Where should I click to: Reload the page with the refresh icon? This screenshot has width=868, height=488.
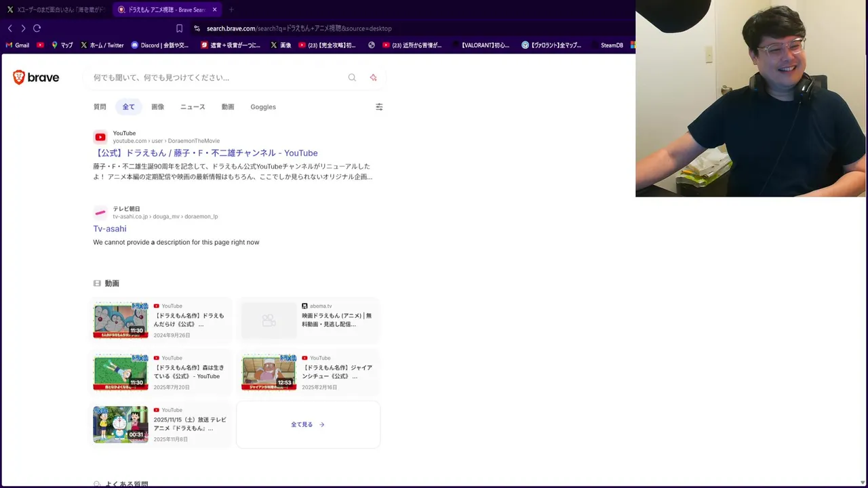37,28
